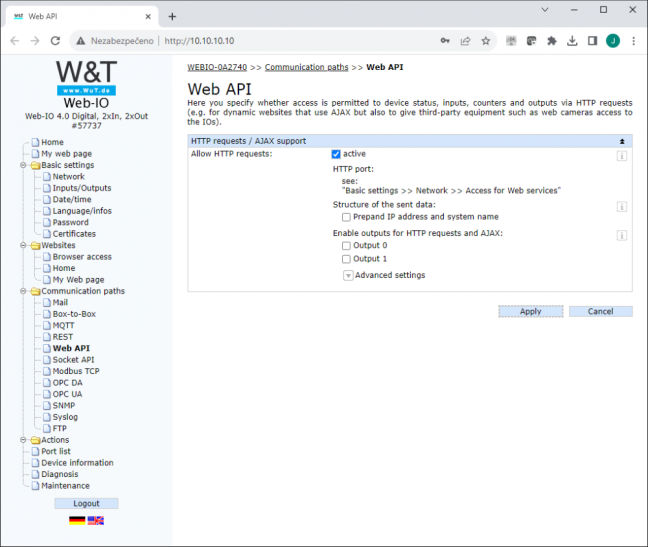Open Certificates page
648x547 pixels.
74,234
